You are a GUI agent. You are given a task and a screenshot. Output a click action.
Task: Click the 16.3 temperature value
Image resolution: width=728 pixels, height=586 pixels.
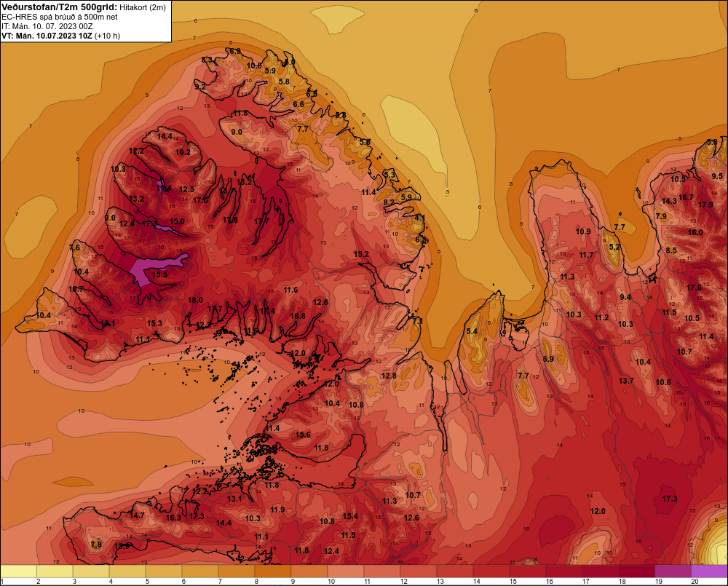(x=173, y=518)
